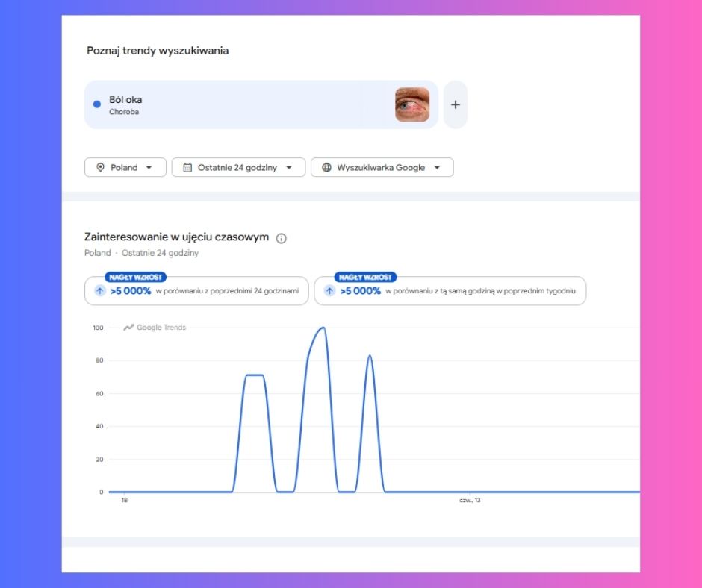This screenshot has width=702, height=588.
Task: Click the czw., 13 date label on axis
Action: coord(470,500)
